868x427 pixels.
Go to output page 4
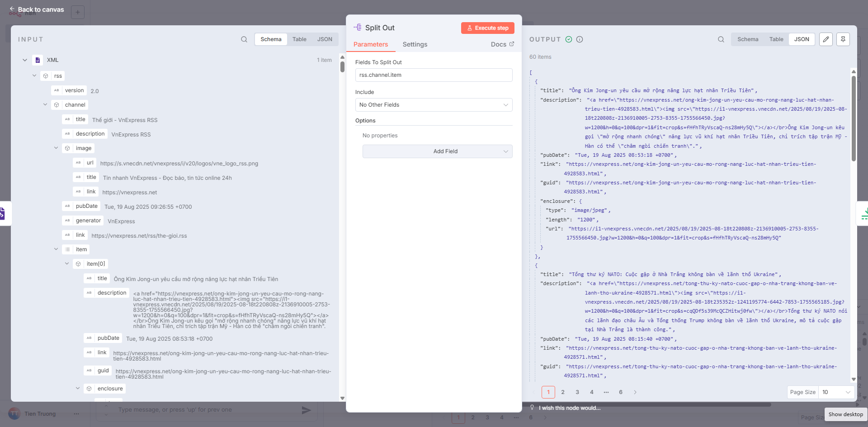(x=592, y=392)
